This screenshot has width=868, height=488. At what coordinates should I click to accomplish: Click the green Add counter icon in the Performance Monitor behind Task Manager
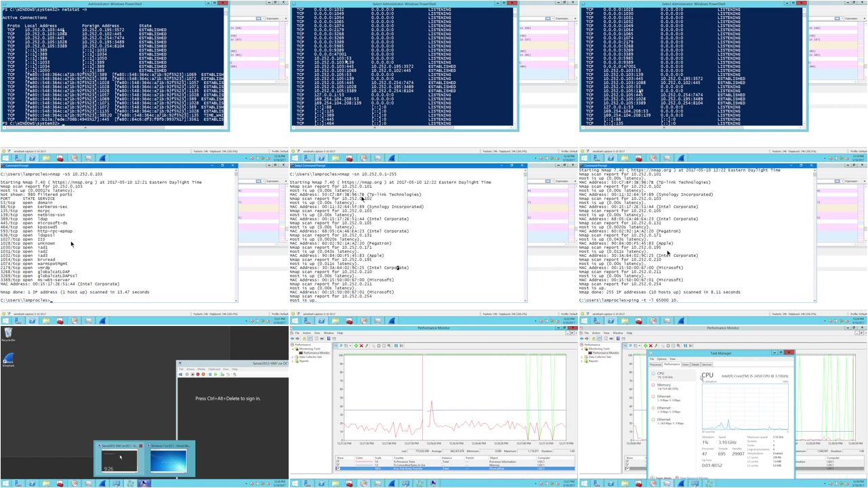(x=646, y=346)
